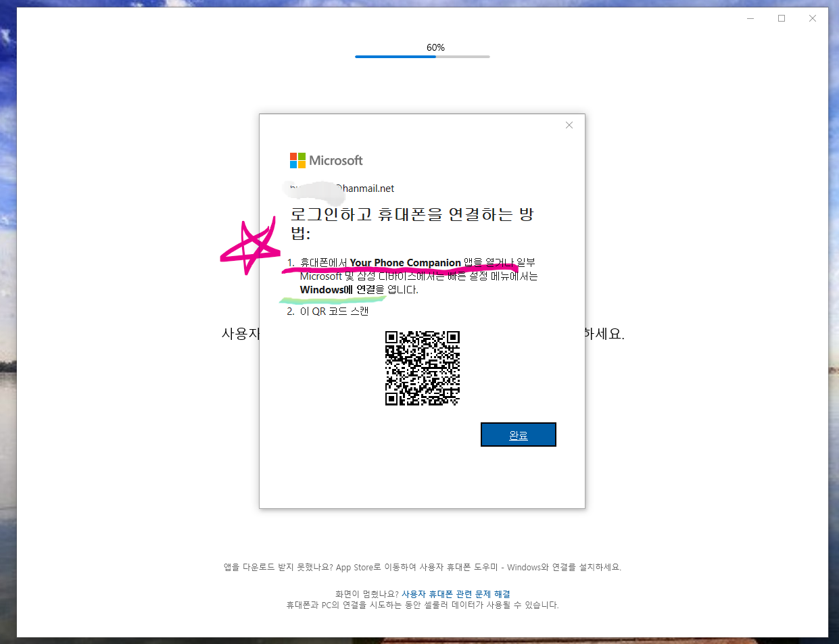This screenshot has width=839, height=644.
Task: Click the Microsoft logo in the dialog
Action: [327, 160]
